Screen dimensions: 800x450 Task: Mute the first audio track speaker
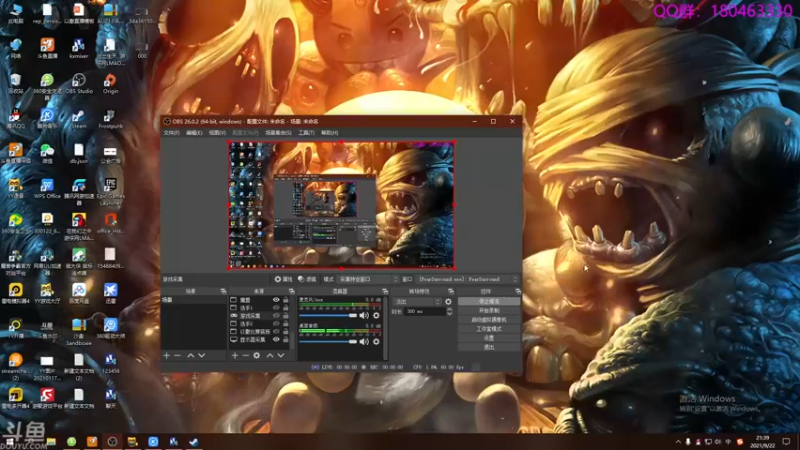pyautogui.click(x=364, y=316)
